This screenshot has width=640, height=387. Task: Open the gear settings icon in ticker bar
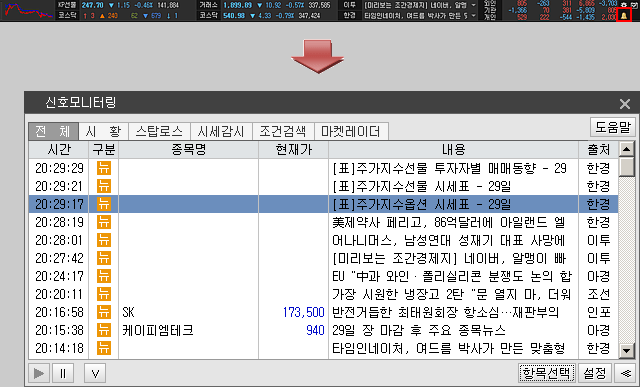click(x=624, y=4)
